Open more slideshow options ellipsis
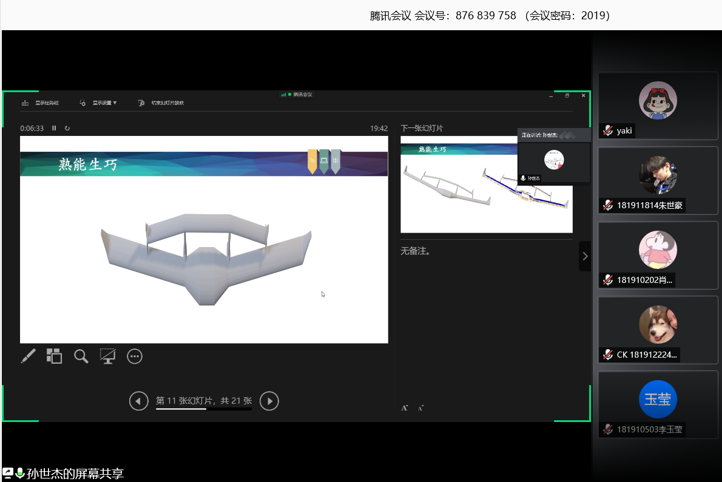The width and height of the screenshot is (722, 482). pyautogui.click(x=135, y=356)
